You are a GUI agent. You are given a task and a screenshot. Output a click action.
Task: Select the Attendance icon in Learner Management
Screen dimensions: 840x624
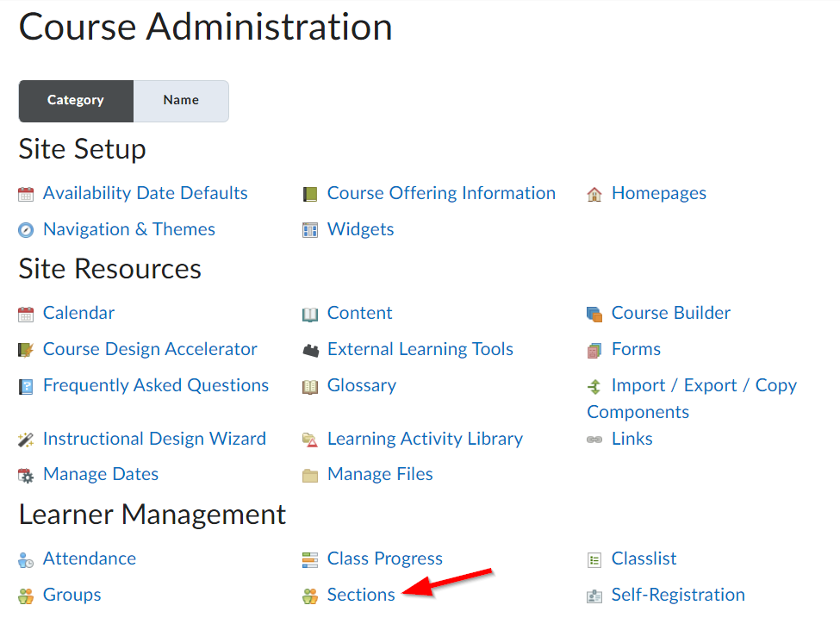pyautogui.click(x=27, y=558)
